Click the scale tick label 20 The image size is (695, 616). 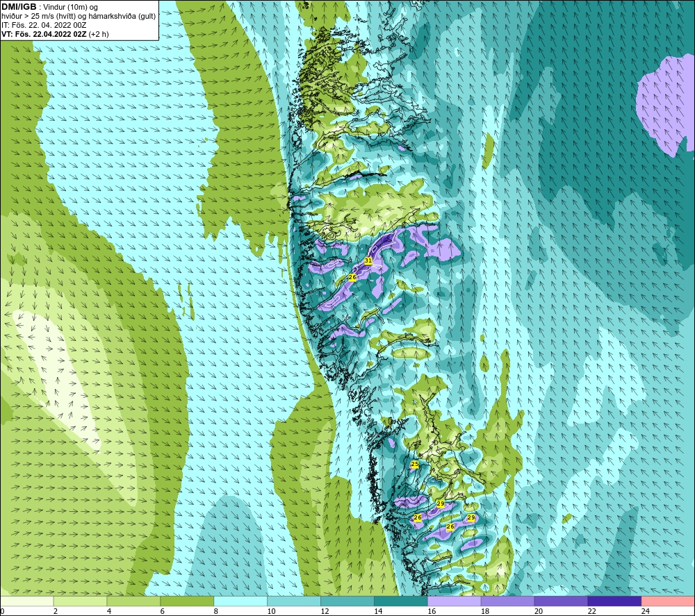click(x=538, y=611)
